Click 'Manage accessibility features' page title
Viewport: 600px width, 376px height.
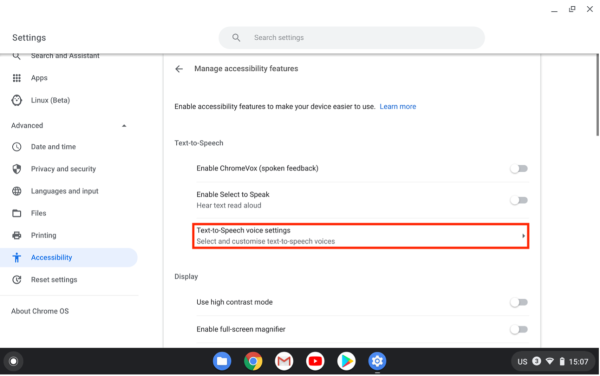246,69
